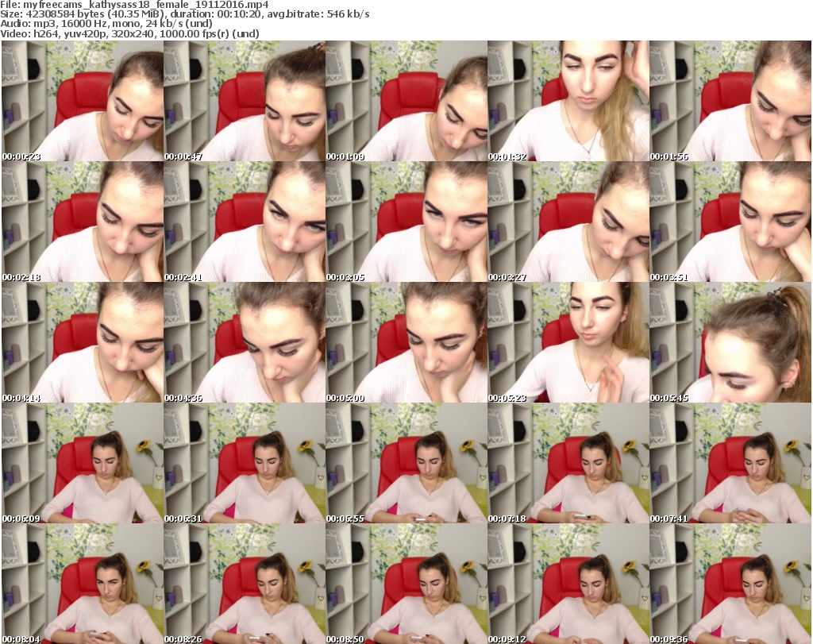813x644 pixels.
Task: Open the frame at 00:06:55
Action: point(406,463)
